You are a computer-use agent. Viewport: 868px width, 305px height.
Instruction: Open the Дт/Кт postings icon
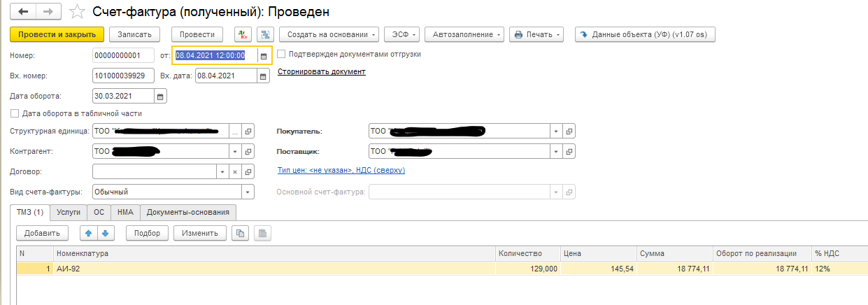tap(243, 34)
